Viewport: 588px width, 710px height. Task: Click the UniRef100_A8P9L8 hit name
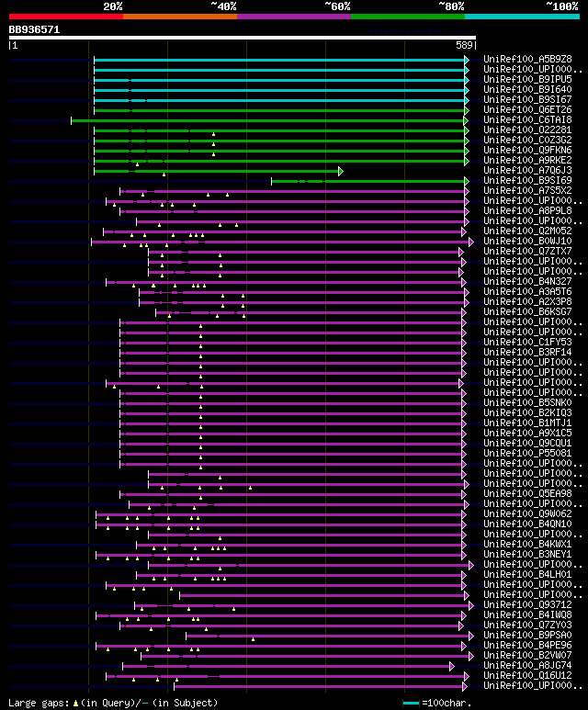point(527,210)
